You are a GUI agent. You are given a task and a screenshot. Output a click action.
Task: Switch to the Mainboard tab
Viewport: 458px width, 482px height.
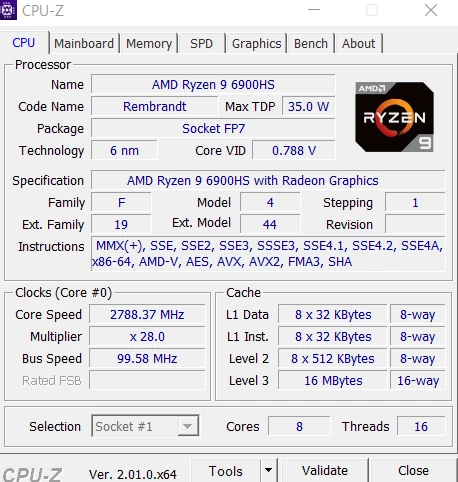click(84, 43)
